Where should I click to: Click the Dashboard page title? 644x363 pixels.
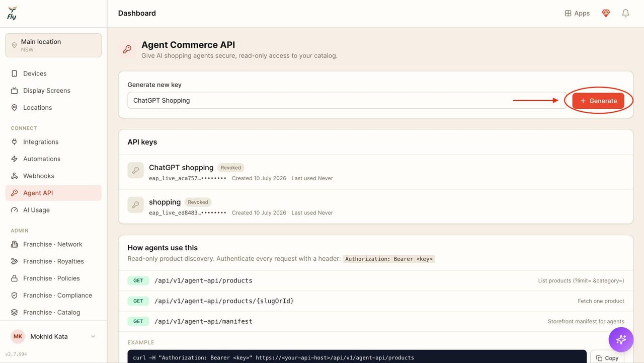tap(137, 14)
